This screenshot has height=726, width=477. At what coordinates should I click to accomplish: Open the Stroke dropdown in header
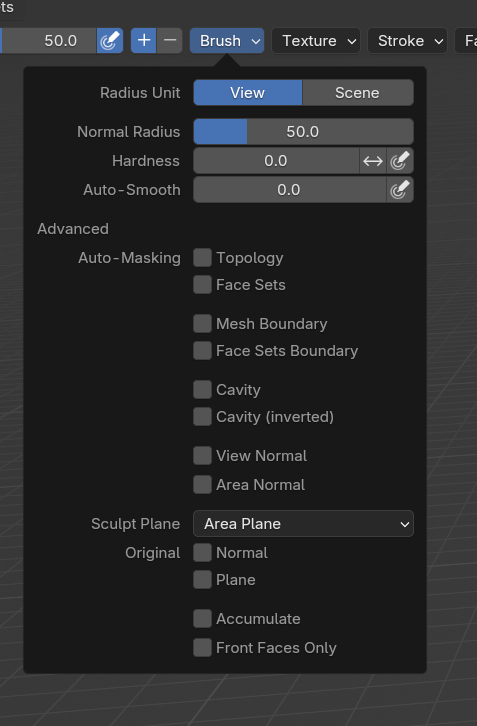click(x=408, y=41)
